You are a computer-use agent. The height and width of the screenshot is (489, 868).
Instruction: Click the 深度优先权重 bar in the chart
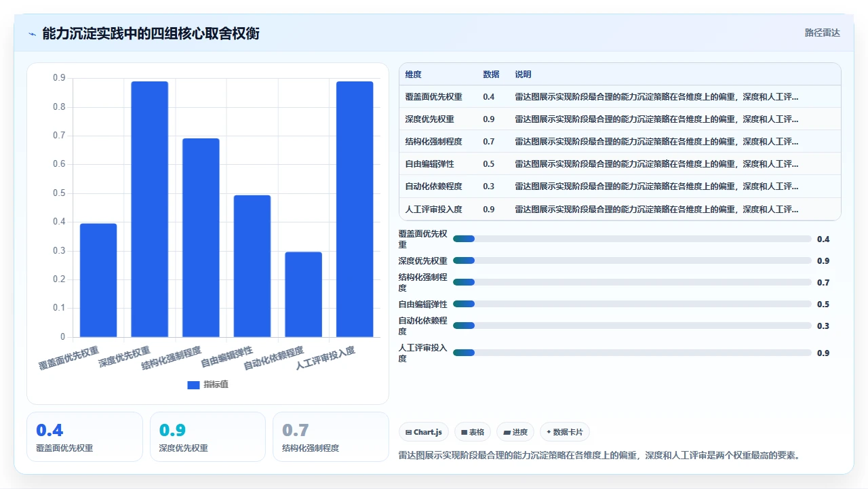150,209
